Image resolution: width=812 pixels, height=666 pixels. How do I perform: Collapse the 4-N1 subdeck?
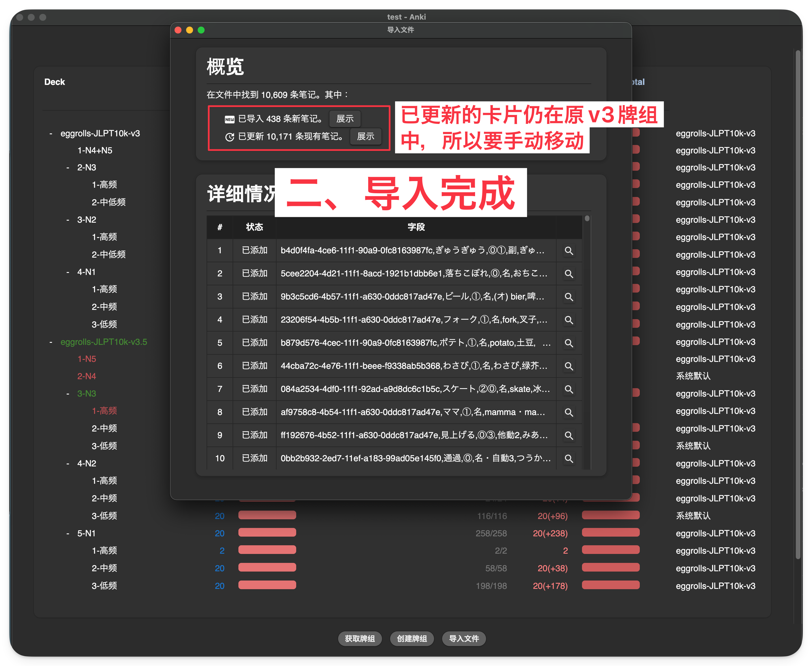click(x=68, y=272)
